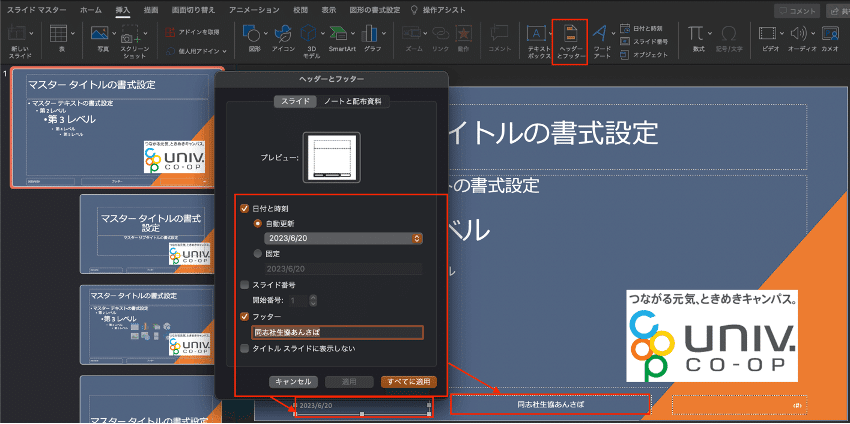Click the 数式 (Equation) pi icon
The height and width of the screenshot is (424, 850).
coord(696,34)
